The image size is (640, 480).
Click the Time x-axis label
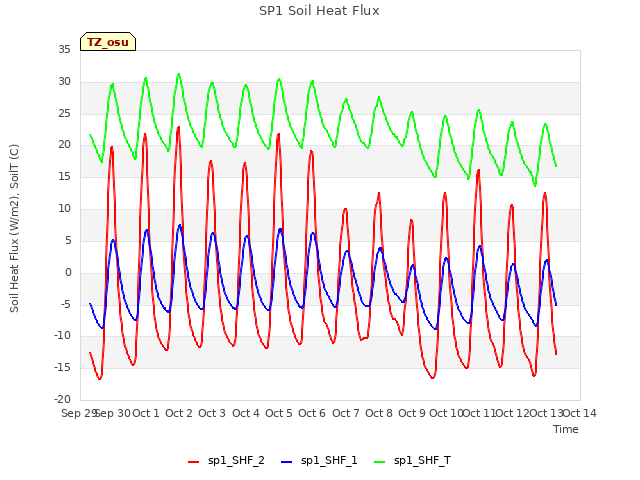(566, 429)
